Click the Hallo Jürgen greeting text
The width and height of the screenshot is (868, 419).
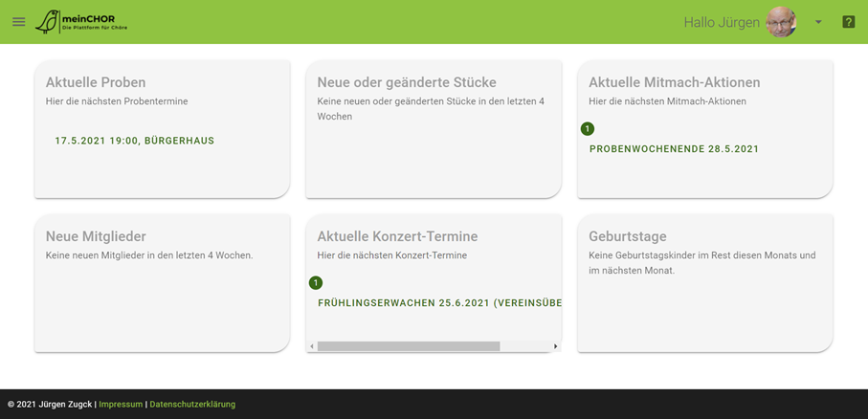pos(722,23)
